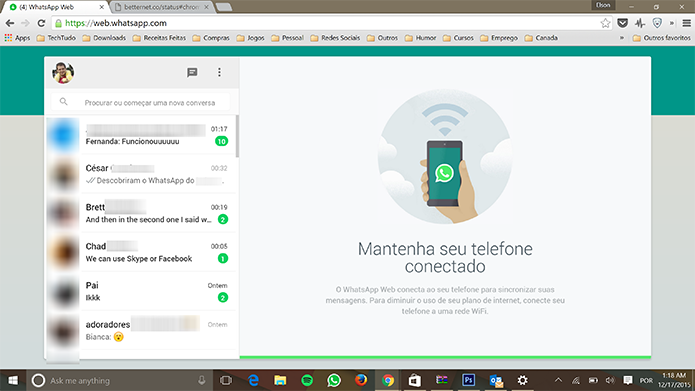Screen dimensions: 695x391
Task: Open the Cursos bookmark folder
Action: click(458, 38)
